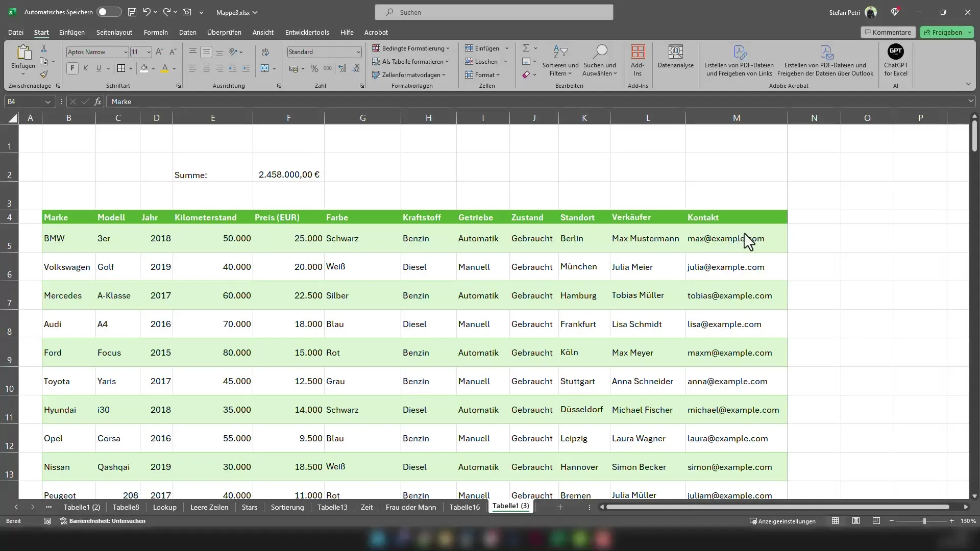Select the Formeln ribbon tab
The image size is (980, 551).
pyautogui.click(x=156, y=32)
